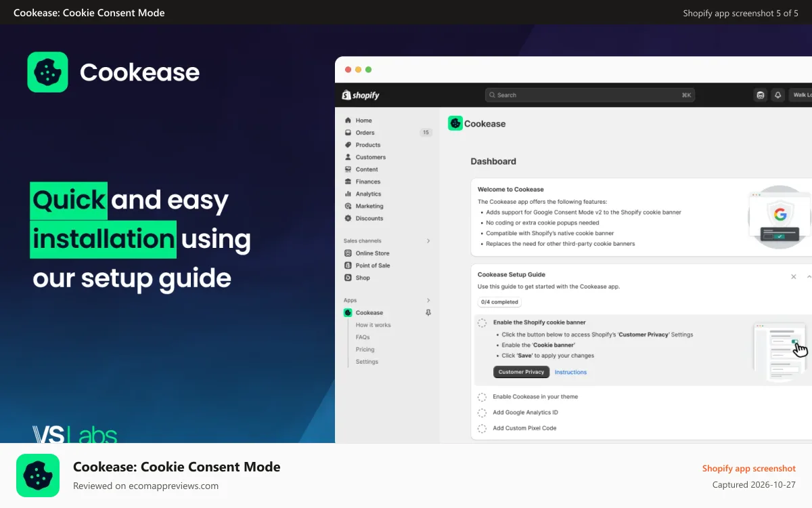Screen dimensions: 812x508
Task: Click the Online Store icon
Action: [x=348, y=253]
